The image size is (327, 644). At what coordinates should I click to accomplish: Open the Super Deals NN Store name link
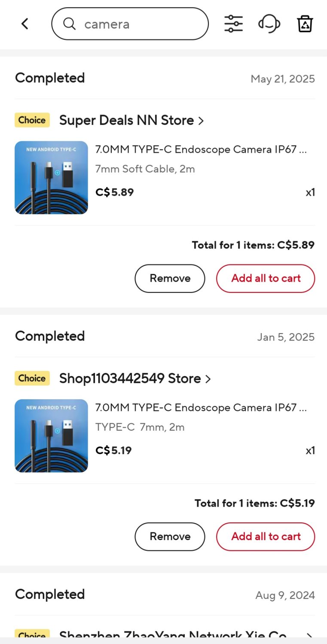point(126,121)
